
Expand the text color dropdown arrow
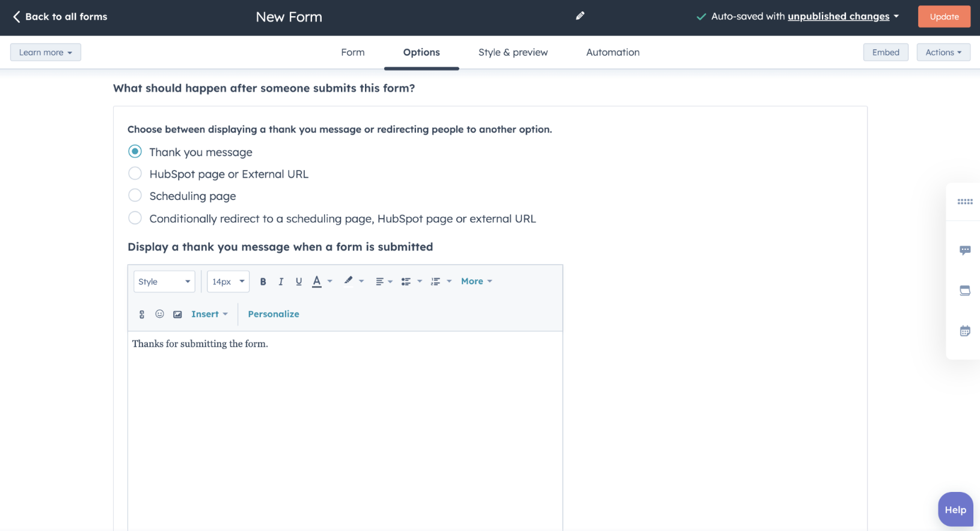click(330, 281)
